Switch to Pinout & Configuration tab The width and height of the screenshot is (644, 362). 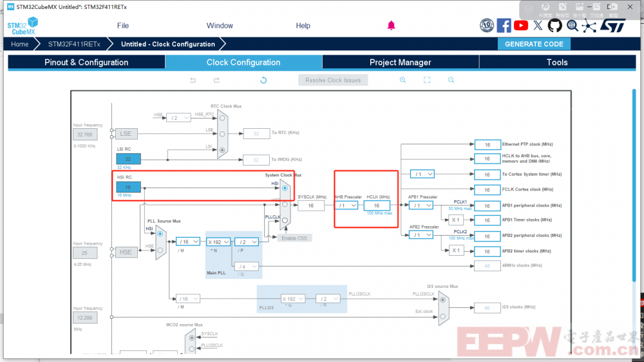86,62
